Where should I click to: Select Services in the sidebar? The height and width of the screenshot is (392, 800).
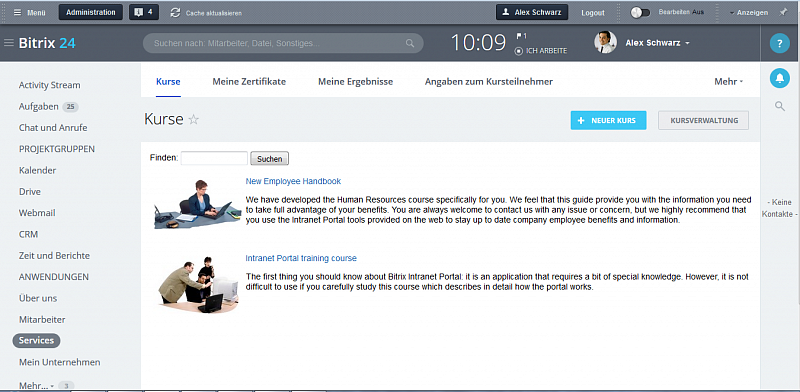[x=36, y=340]
